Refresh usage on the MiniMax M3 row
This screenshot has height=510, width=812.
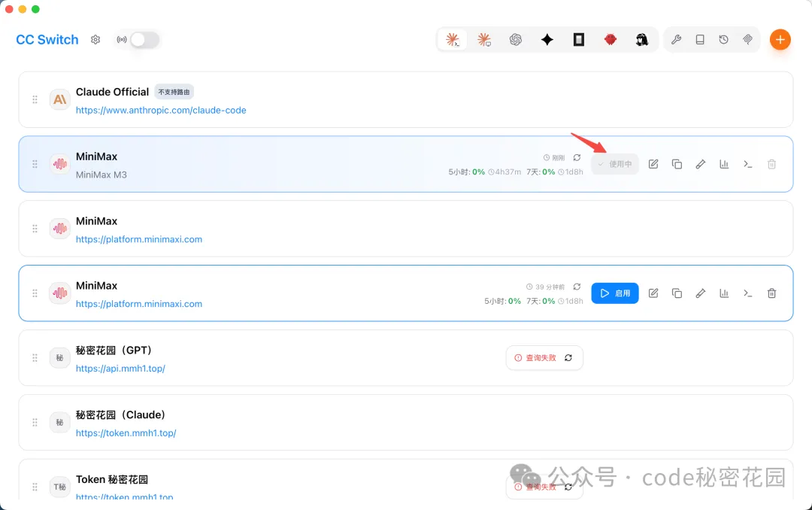pyautogui.click(x=577, y=157)
